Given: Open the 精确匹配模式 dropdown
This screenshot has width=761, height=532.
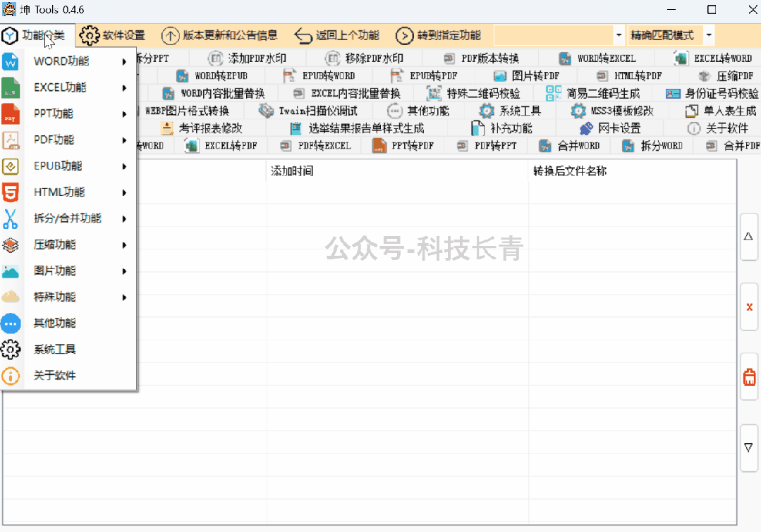Looking at the screenshot, I should (708, 35).
